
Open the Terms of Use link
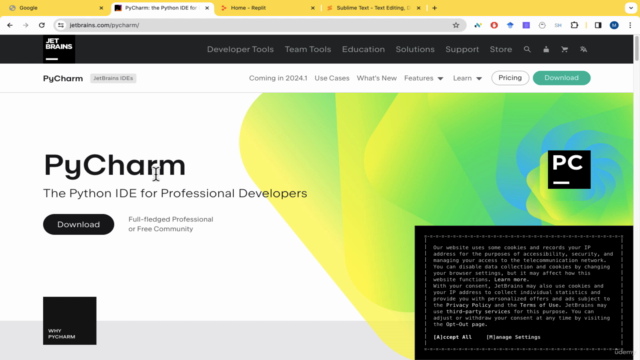tap(539, 305)
